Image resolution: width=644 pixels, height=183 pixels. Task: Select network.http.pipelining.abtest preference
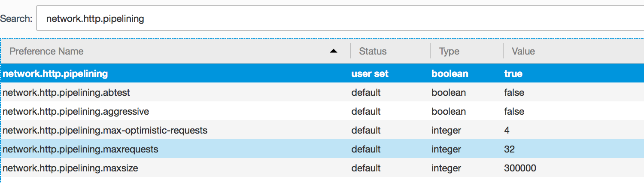tap(66, 93)
